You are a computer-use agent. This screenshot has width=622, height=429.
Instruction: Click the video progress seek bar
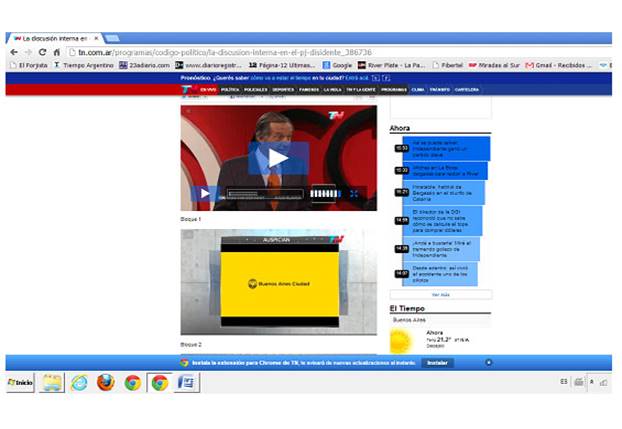[x=264, y=194]
